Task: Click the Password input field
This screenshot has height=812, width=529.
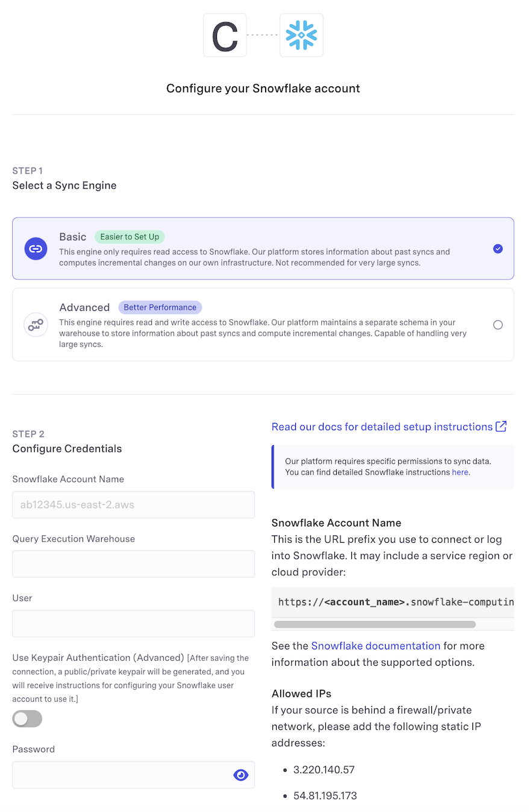Action: (x=121, y=775)
